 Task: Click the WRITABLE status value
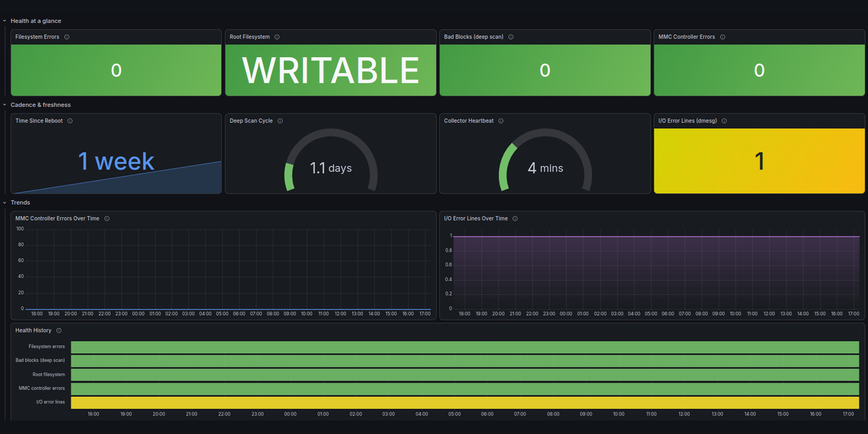(331, 70)
